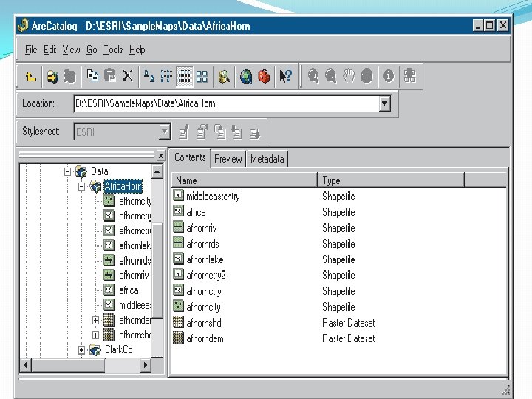Select afhorndem raster in Contents list

coord(205,338)
